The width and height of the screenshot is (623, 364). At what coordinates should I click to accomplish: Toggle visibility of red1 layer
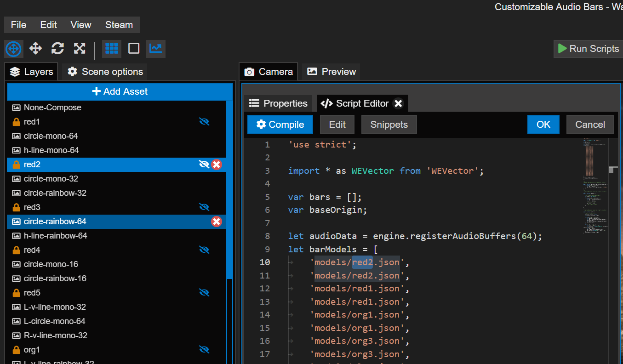pos(204,122)
